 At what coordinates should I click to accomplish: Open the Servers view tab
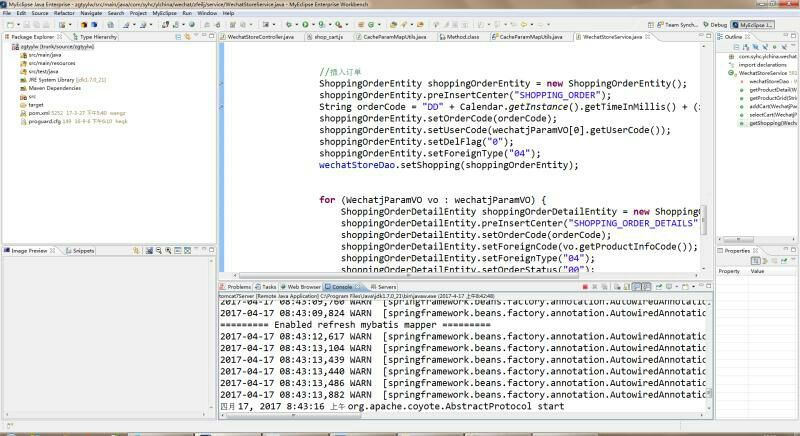coord(385,286)
